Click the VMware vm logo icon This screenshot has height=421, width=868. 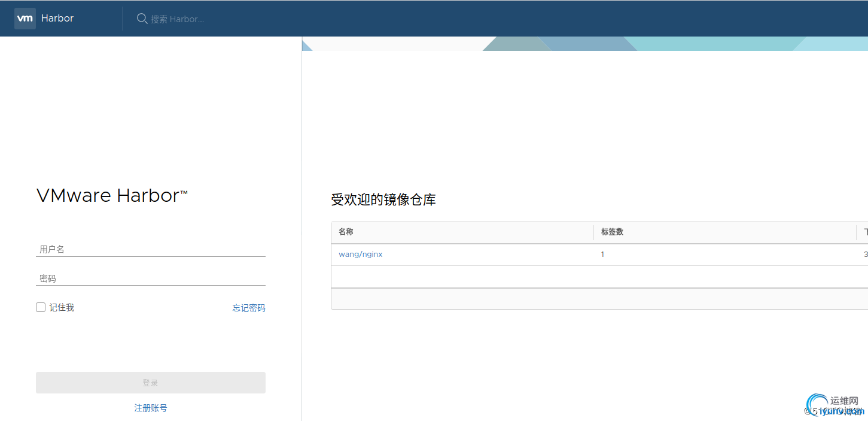[x=25, y=19]
